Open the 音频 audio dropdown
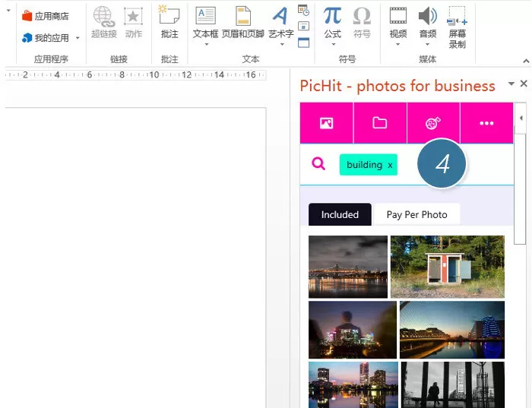This screenshot has height=408, width=532. (427, 44)
